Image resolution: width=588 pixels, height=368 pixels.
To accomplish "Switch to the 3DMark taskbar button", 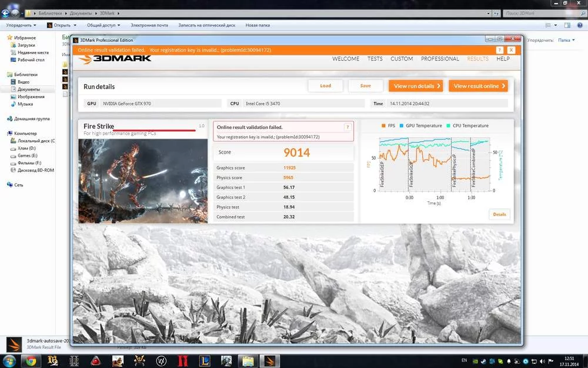I will pyautogui.click(x=270, y=362).
